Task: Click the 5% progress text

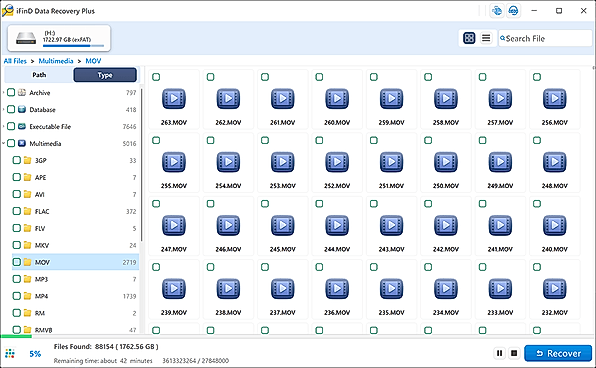Action: 35,354
